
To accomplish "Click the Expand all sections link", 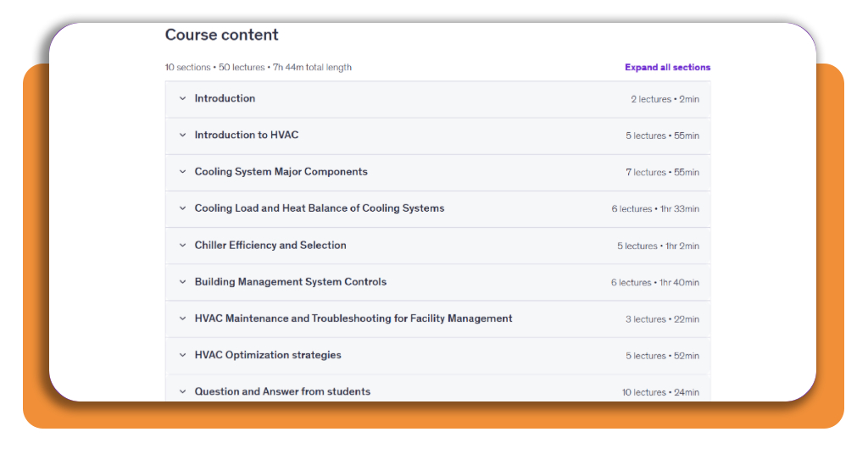I will coord(667,67).
